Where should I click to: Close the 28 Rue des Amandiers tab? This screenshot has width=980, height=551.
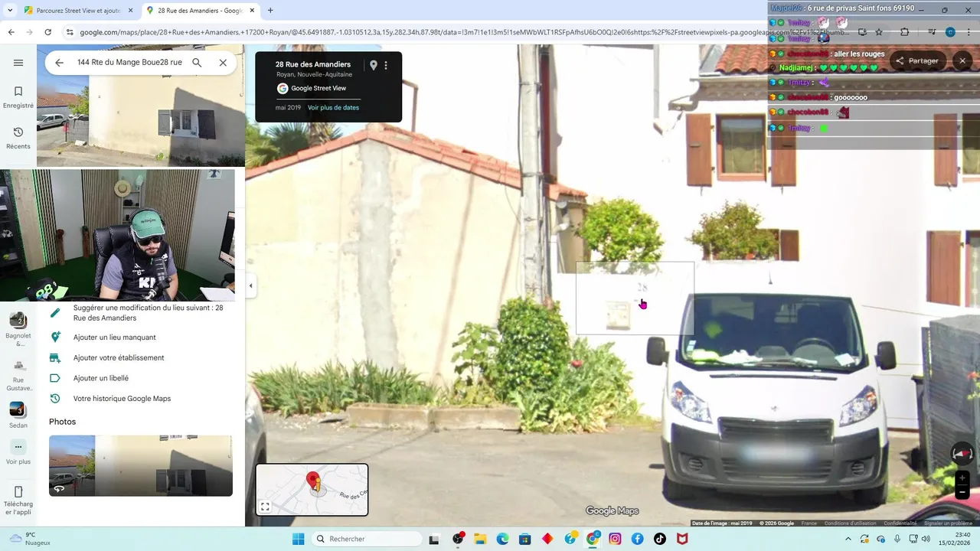[252, 11]
